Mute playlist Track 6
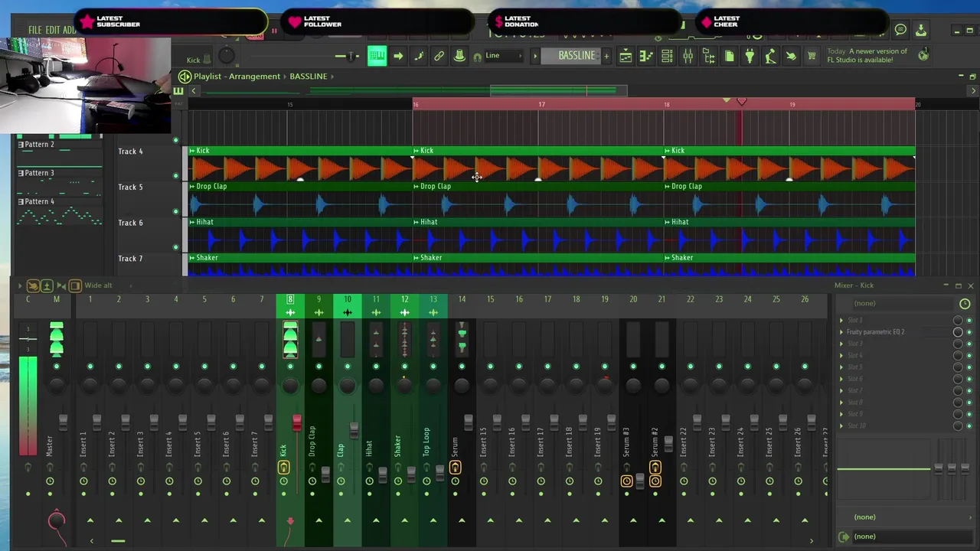 [175, 247]
